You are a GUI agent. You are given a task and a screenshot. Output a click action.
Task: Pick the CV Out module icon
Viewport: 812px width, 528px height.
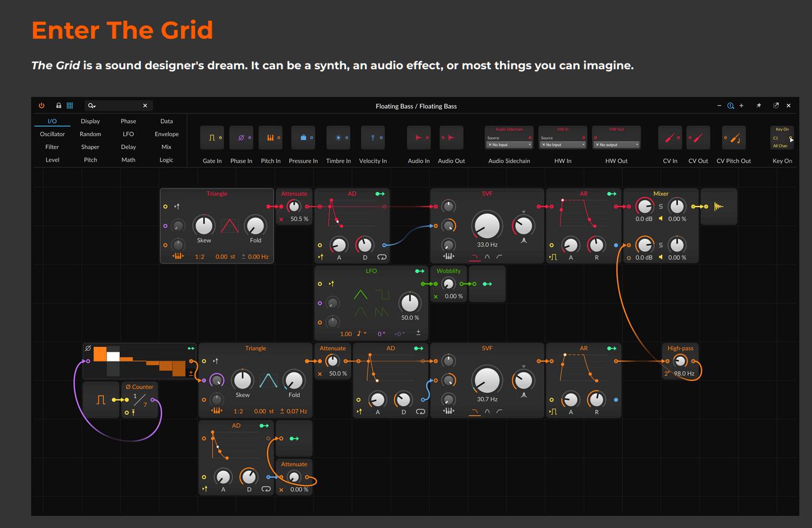click(x=698, y=138)
